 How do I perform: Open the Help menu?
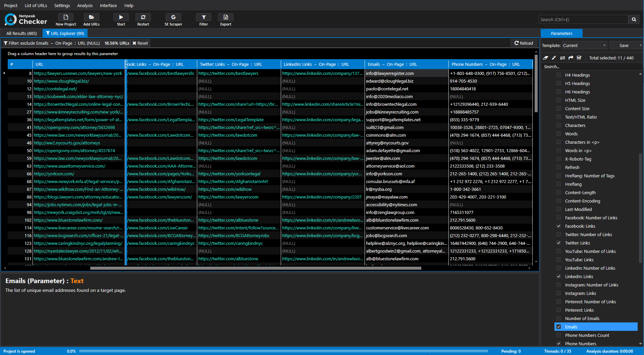129,5
